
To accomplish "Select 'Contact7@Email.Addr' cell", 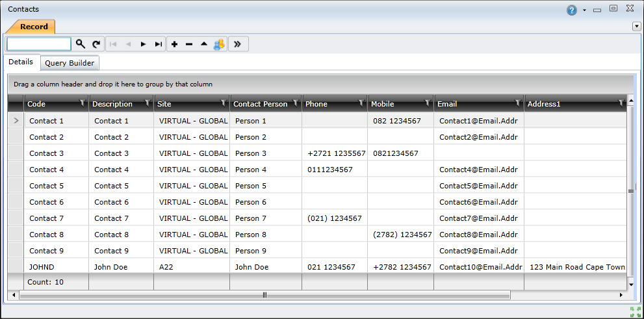I will 479,218.
